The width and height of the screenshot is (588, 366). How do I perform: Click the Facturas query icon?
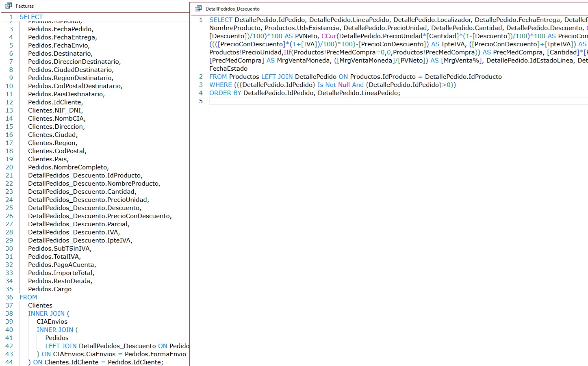[9, 6]
